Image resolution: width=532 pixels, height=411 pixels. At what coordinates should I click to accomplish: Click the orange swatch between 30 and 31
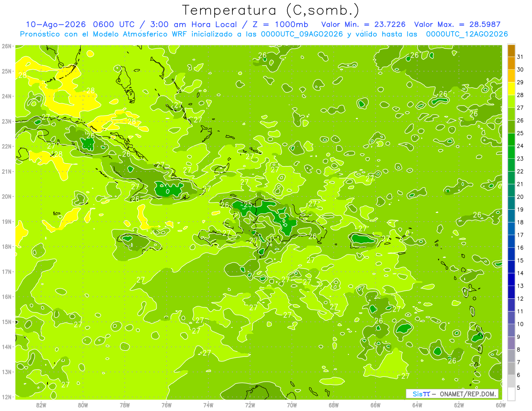511,63
